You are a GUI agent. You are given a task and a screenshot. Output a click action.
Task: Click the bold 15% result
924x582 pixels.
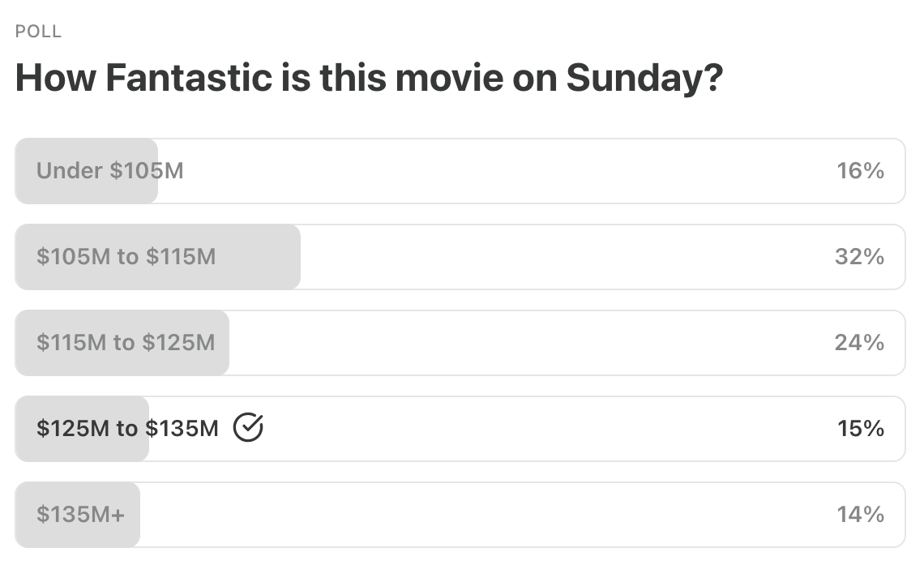861,429
